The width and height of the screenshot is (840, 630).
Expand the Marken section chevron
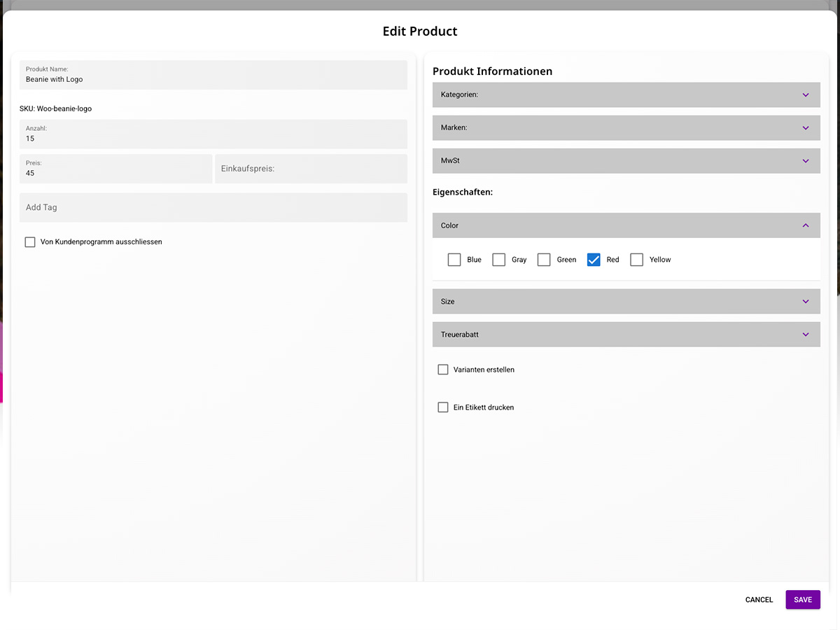tap(805, 127)
